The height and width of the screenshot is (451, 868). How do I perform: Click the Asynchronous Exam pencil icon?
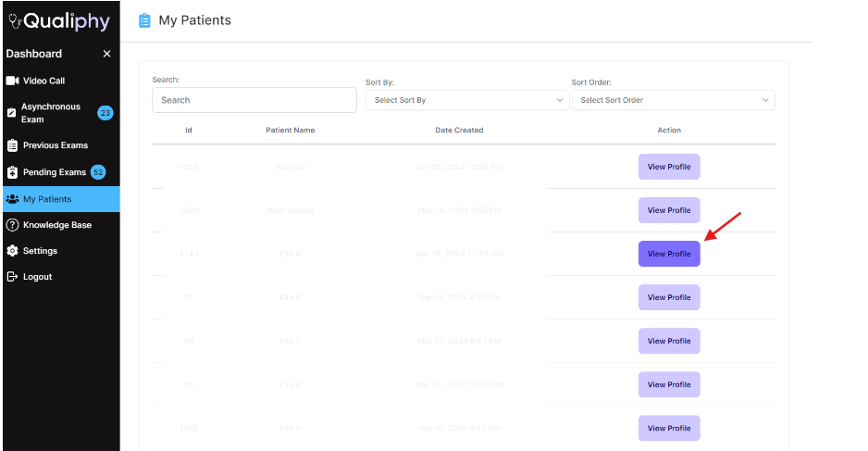click(x=12, y=113)
